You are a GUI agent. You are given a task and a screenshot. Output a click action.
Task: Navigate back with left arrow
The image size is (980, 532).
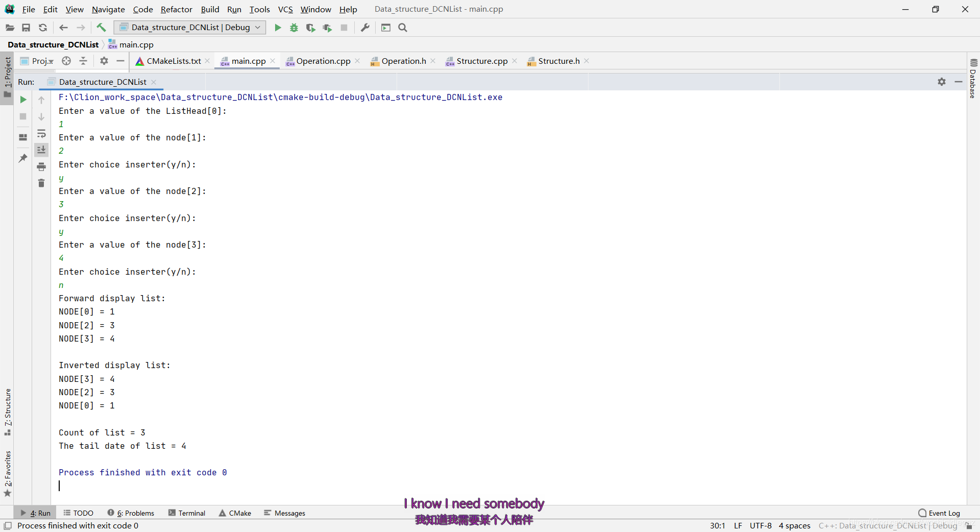click(64, 28)
